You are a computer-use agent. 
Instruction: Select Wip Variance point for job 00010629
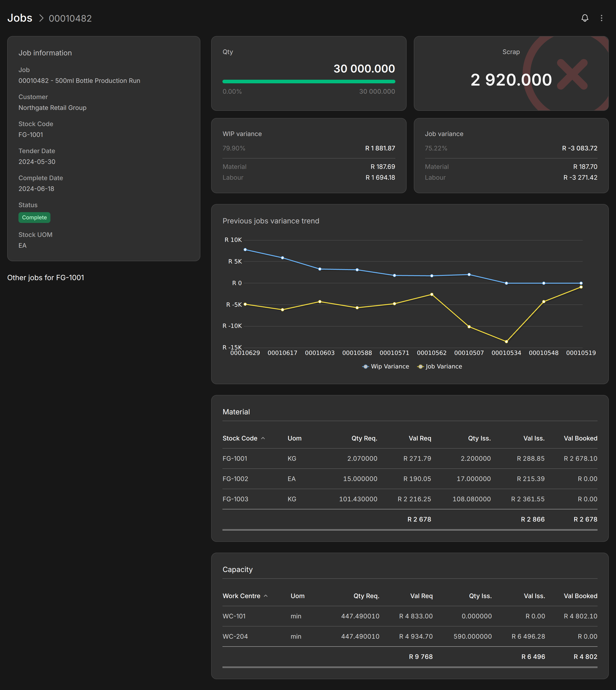245,250
